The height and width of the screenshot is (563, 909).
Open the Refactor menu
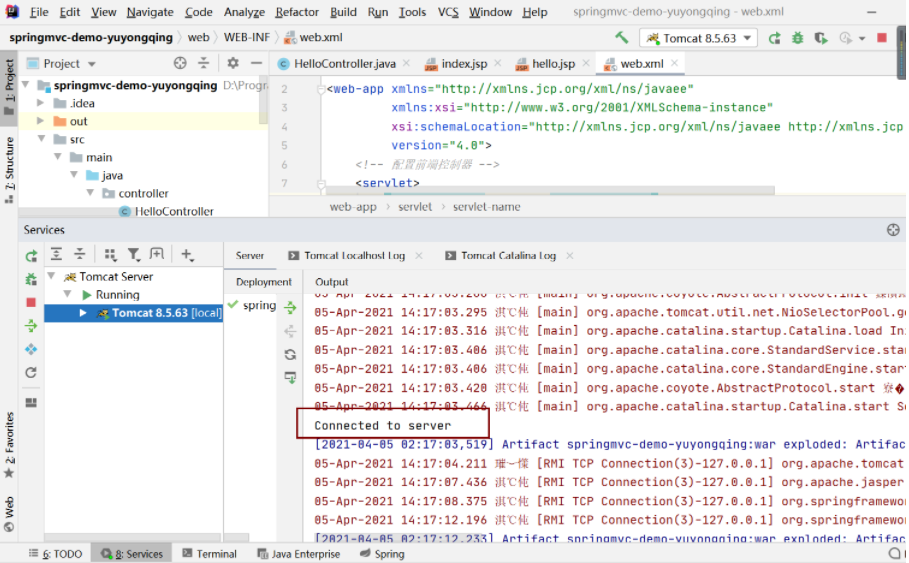coord(297,12)
